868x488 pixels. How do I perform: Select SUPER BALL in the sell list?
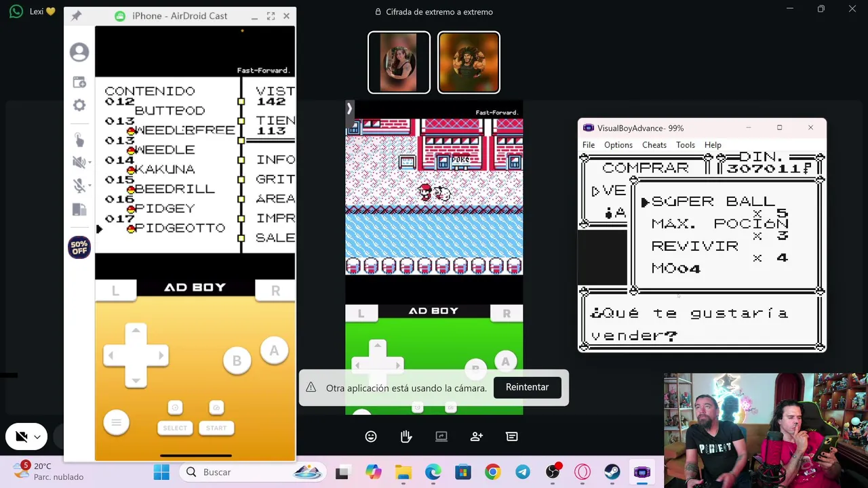click(713, 201)
